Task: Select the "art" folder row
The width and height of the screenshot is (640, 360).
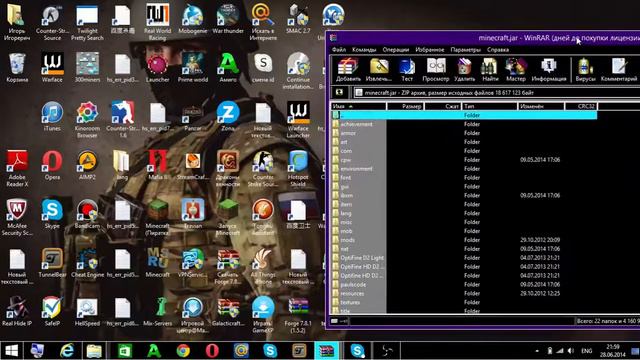Action: [464, 142]
